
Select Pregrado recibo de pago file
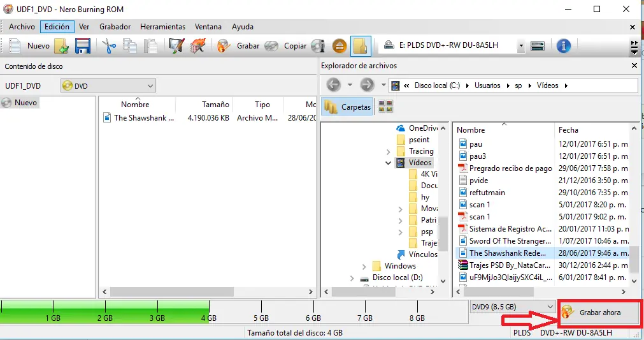tap(506, 168)
